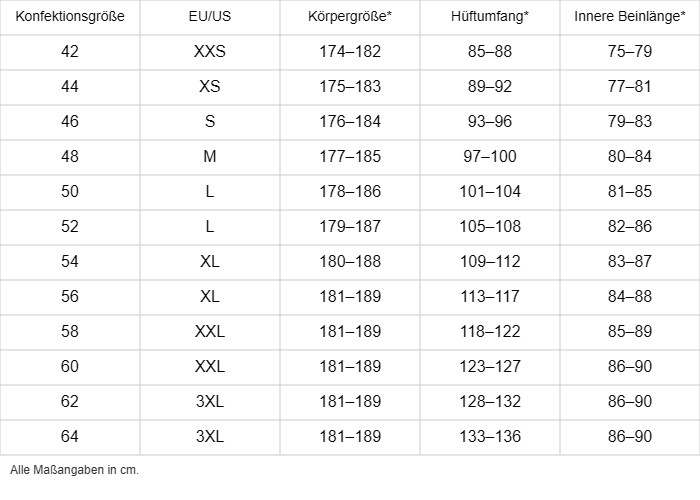Select size 42 in the first column
The image size is (700, 500).
click(70, 52)
